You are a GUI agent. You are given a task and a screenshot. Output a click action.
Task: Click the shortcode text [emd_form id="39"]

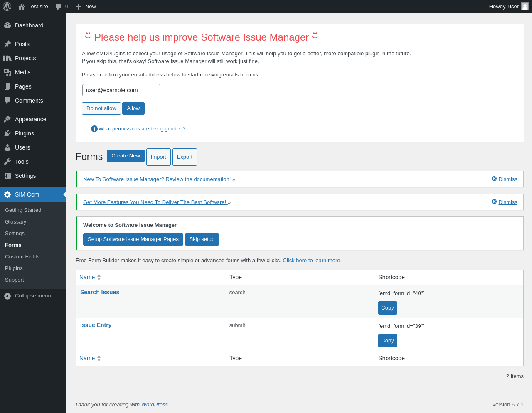(401, 326)
